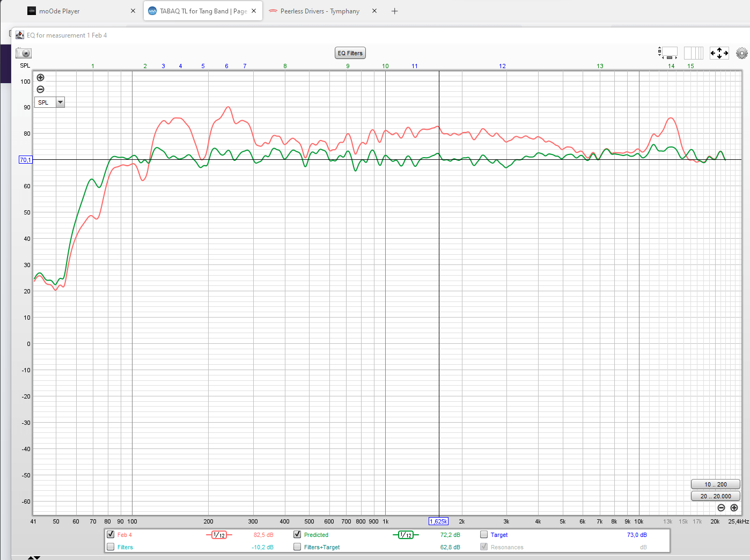Select filter marker 15 above the graph
This screenshot has width=750, height=560.
pos(690,66)
